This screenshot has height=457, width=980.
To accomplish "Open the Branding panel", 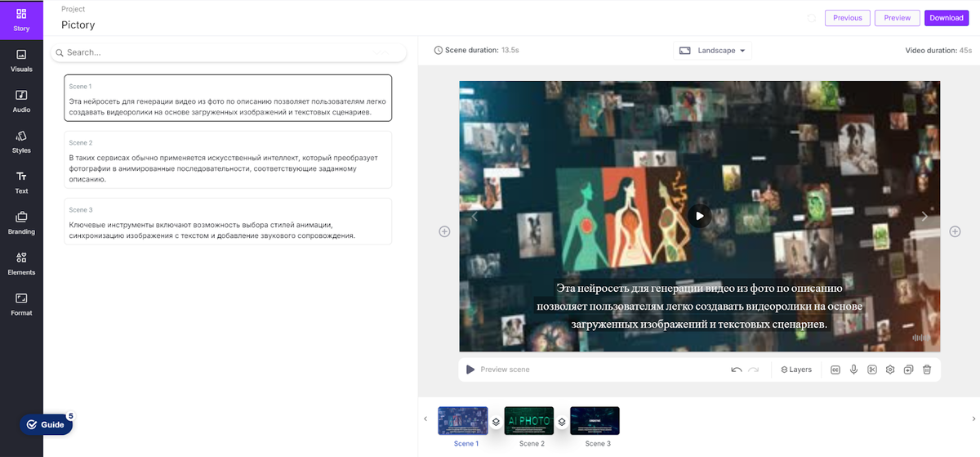I will click(x=21, y=223).
